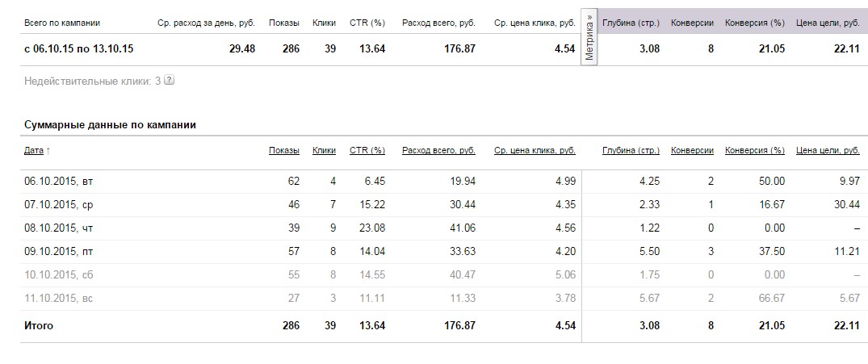The height and width of the screenshot is (364, 868).
Task: Sort summary table by Конверсии
Action: pyautogui.click(x=692, y=150)
